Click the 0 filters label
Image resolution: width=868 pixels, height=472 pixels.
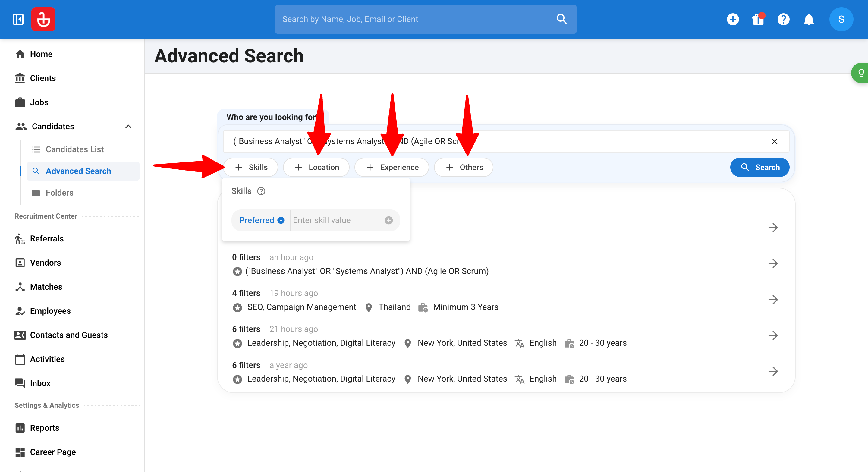coord(246,257)
